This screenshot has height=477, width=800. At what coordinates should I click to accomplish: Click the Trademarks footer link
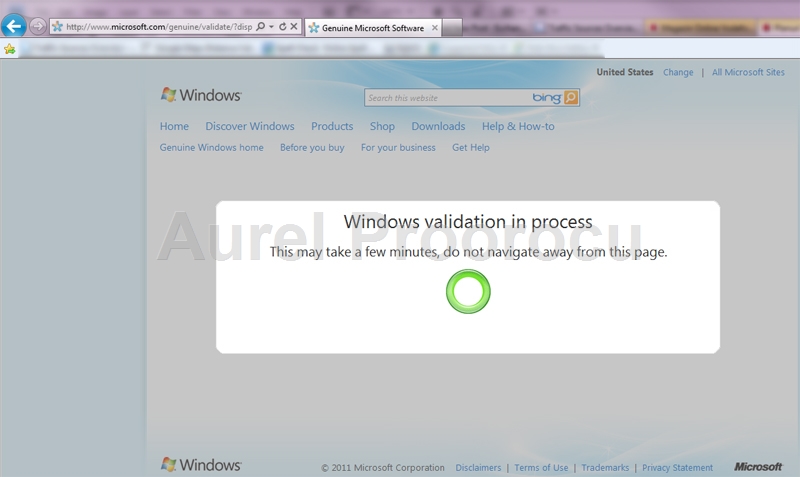(x=605, y=468)
